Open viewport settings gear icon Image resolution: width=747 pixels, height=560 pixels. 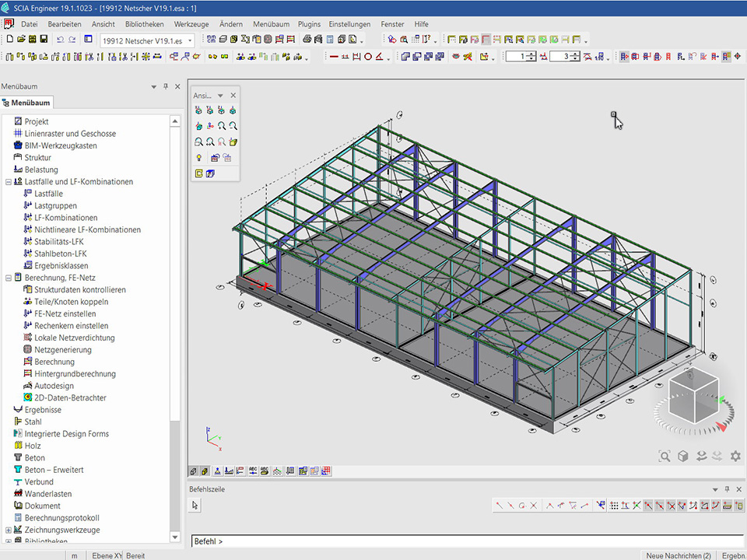point(735,457)
